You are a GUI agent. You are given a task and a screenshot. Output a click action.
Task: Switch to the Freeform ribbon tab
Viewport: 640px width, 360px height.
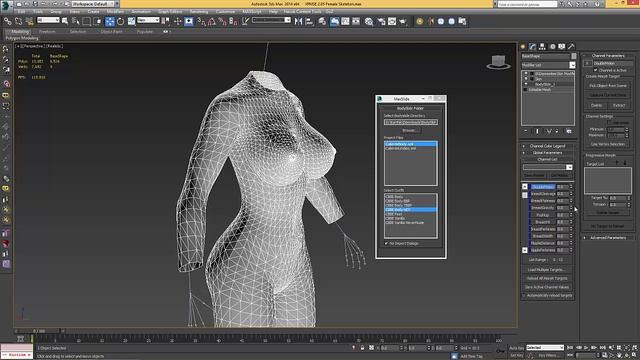click(x=47, y=31)
